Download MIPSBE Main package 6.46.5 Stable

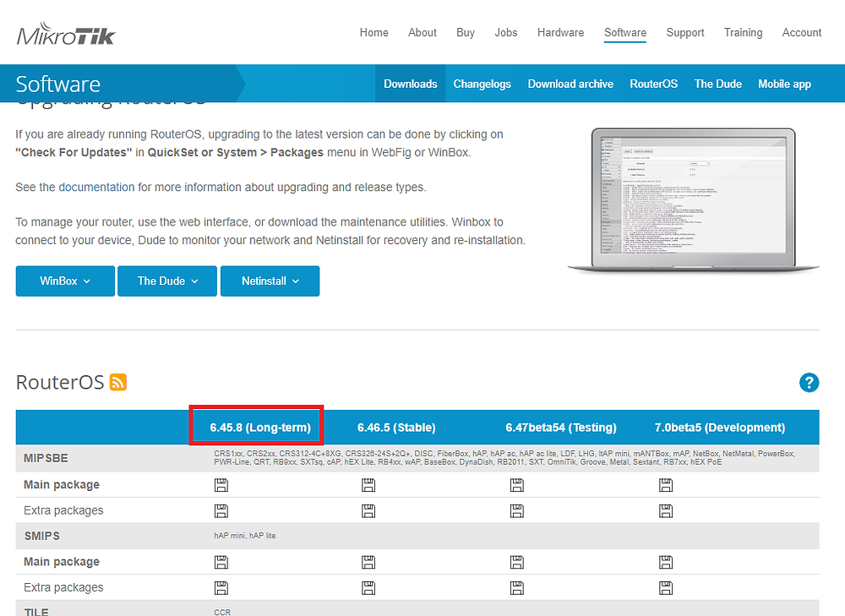tap(368, 485)
